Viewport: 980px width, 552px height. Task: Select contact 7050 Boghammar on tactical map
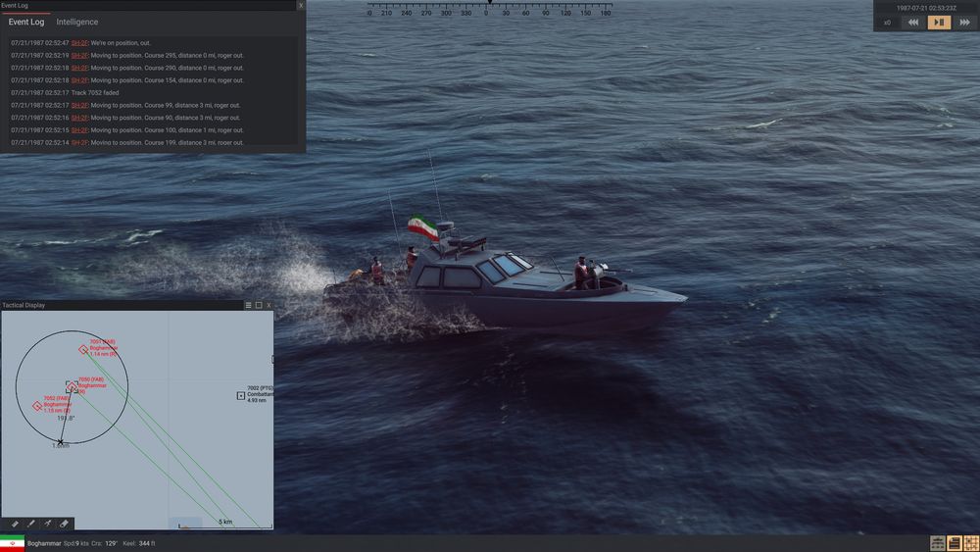(x=72, y=387)
